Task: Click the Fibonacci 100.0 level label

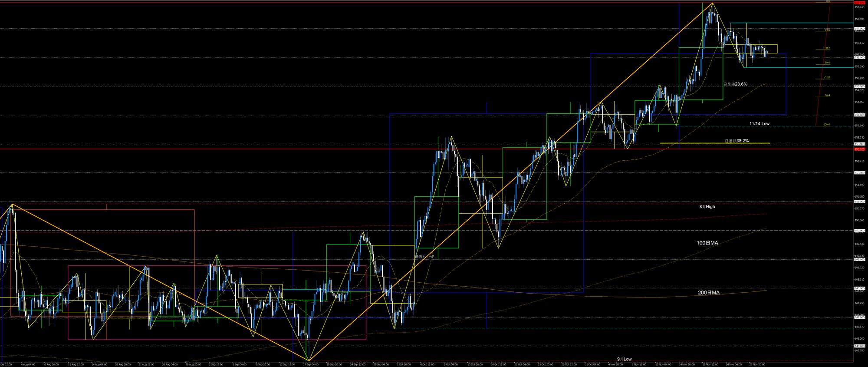Action: 826,125
